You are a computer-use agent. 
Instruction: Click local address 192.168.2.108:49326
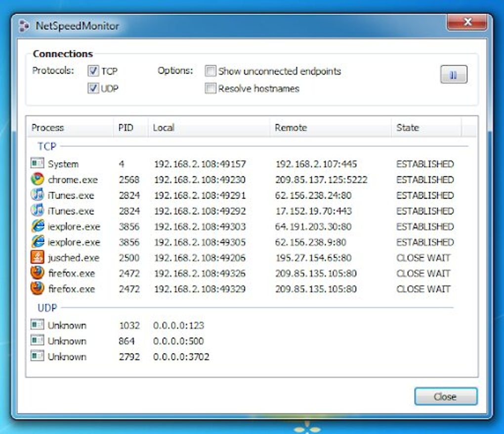[200, 274]
